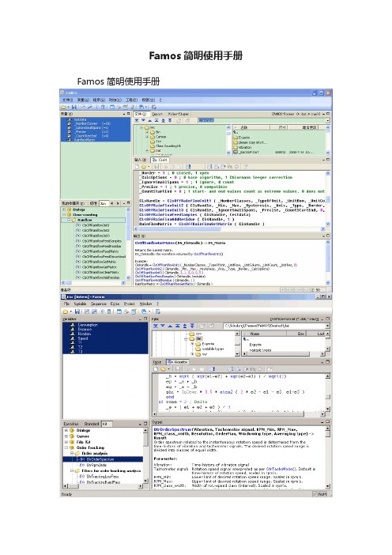Open the Sequence menu in the English window
The image size is (392, 555).
click(x=98, y=304)
